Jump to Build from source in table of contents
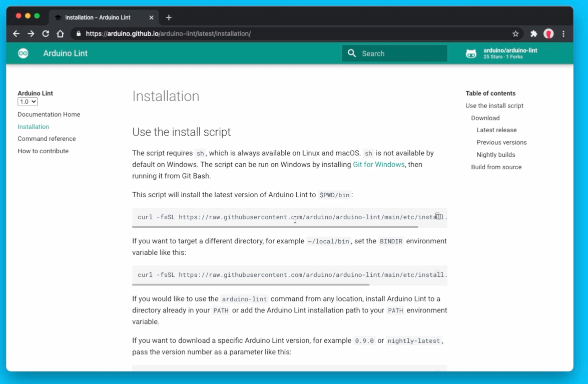Viewport: 588px width, 384px height. pos(496,167)
